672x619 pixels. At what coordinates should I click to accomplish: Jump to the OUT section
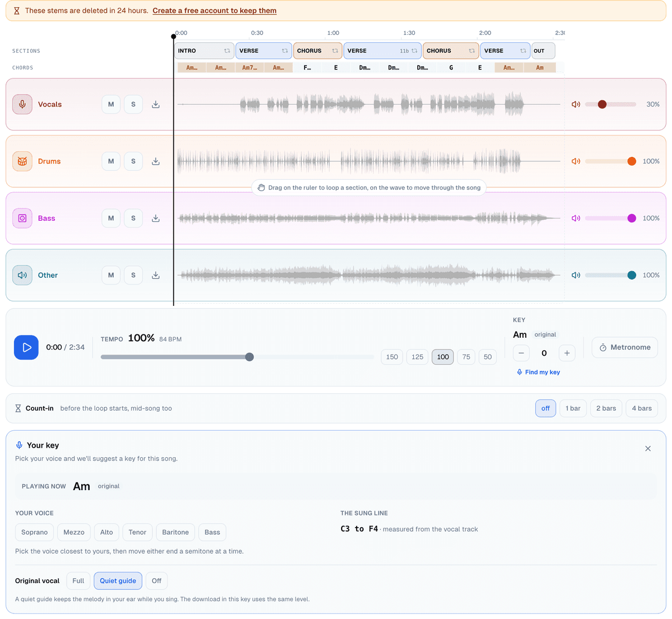tap(543, 51)
